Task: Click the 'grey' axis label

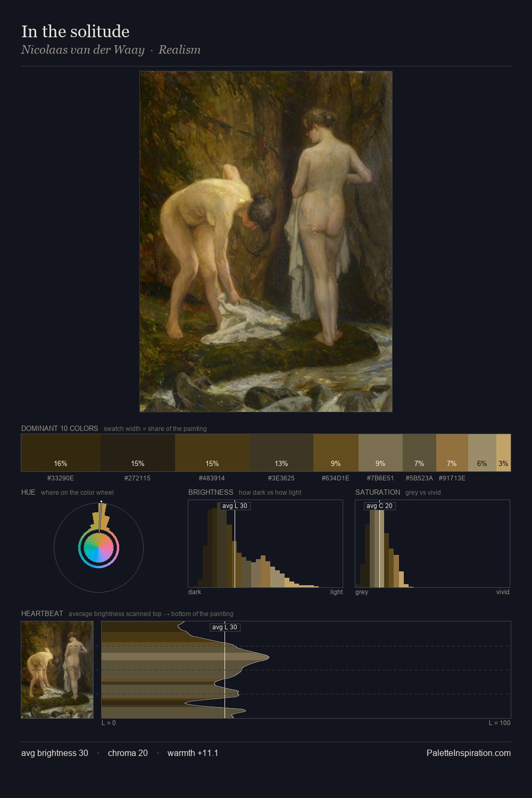Action: [x=362, y=592]
